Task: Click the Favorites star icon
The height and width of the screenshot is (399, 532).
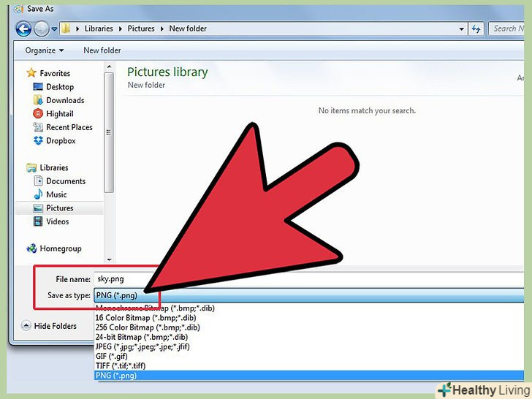Action: (x=31, y=72)
